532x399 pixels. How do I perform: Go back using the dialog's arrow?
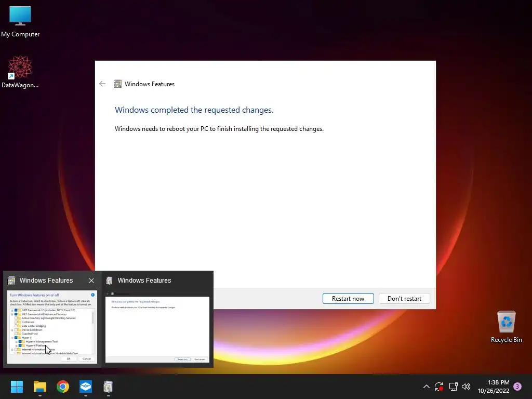click(102, 84)
